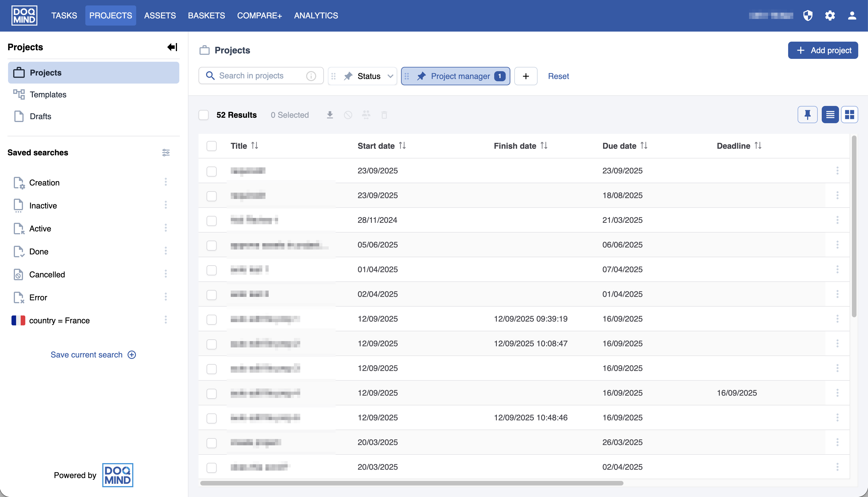Toggle the pin columns button
Screen dimensions: 868x497
(x=808, y=114)
